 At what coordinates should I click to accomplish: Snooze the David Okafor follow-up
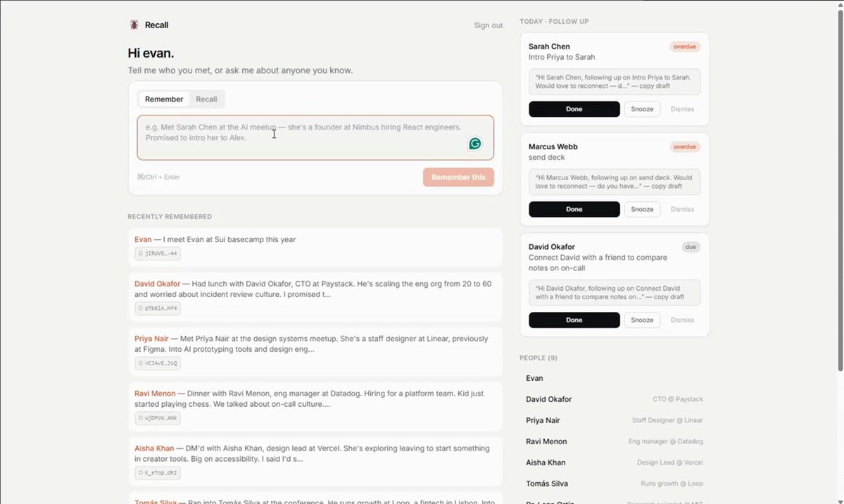(x=641, y=320)
